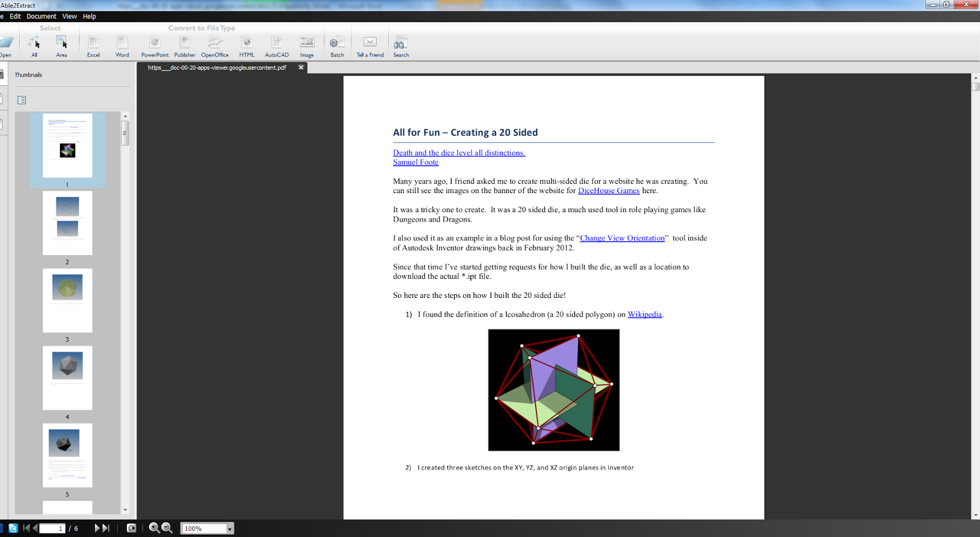This screenshot has width=980, height=537.
Task: Click document view scroll up arrow
Action: 976,78
